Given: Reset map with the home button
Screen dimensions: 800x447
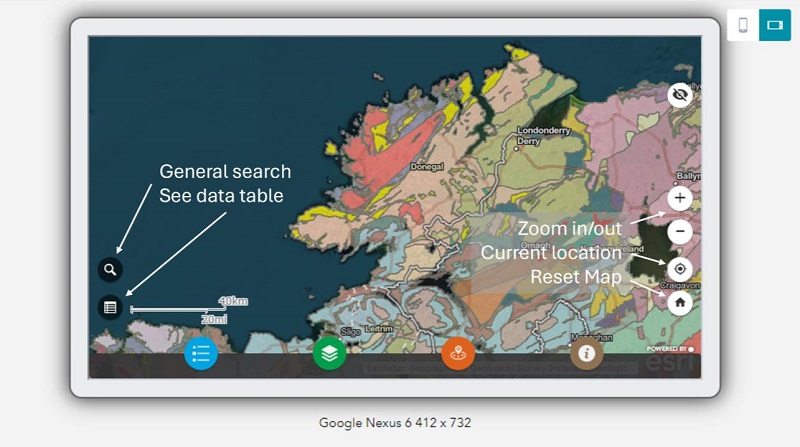Looking at the screenshot, I should 680,301.
